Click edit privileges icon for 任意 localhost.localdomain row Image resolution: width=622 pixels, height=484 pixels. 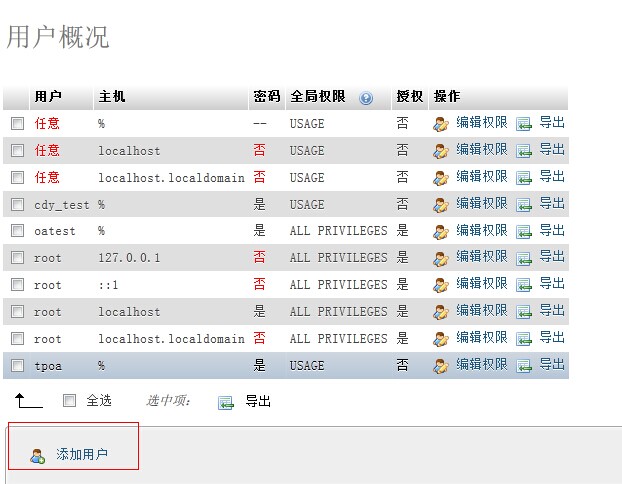pos(440,178)
